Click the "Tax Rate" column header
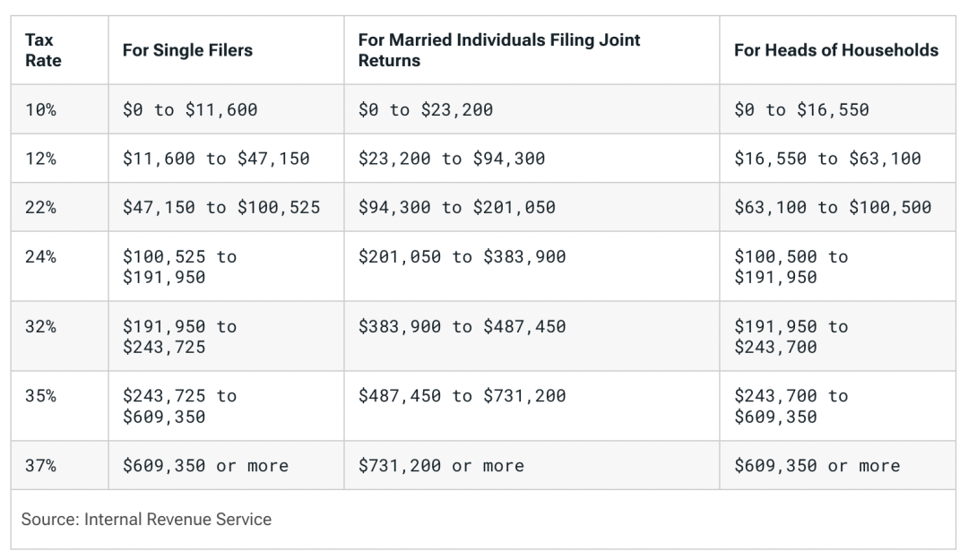Image resolution: width=968 pixels, height=560 pixels. (x=43, y=50)
